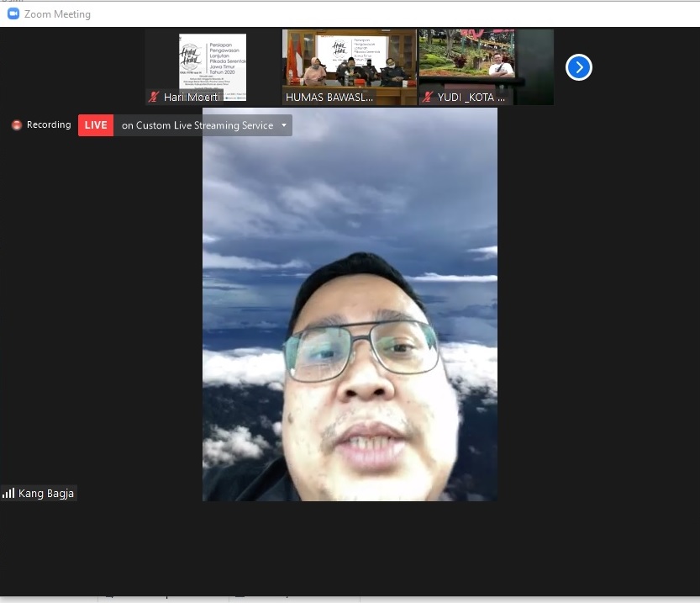Open the Custom Live Streaming Service dropdown
The image size is (700, 603).
(197, 125)
